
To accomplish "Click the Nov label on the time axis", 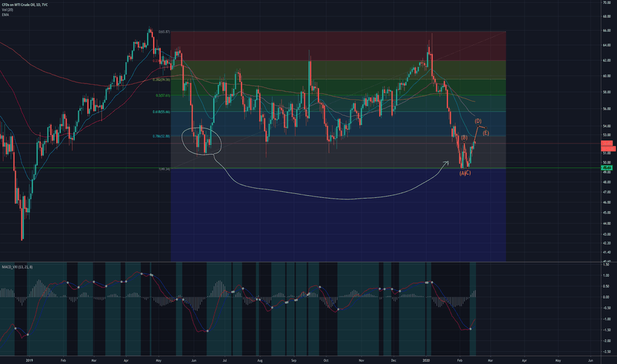I will (x=361, y=360).
